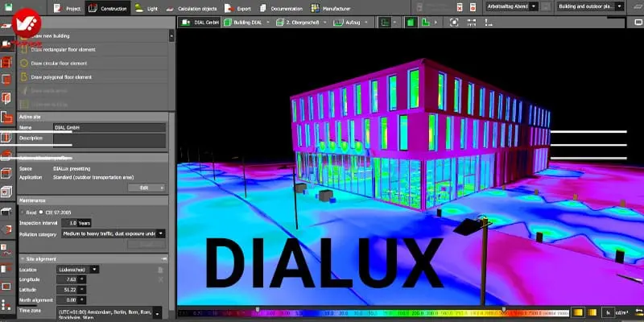Click the zoom to fit view icon
Viewport: 644px width, 322px height.
[454, 23]
